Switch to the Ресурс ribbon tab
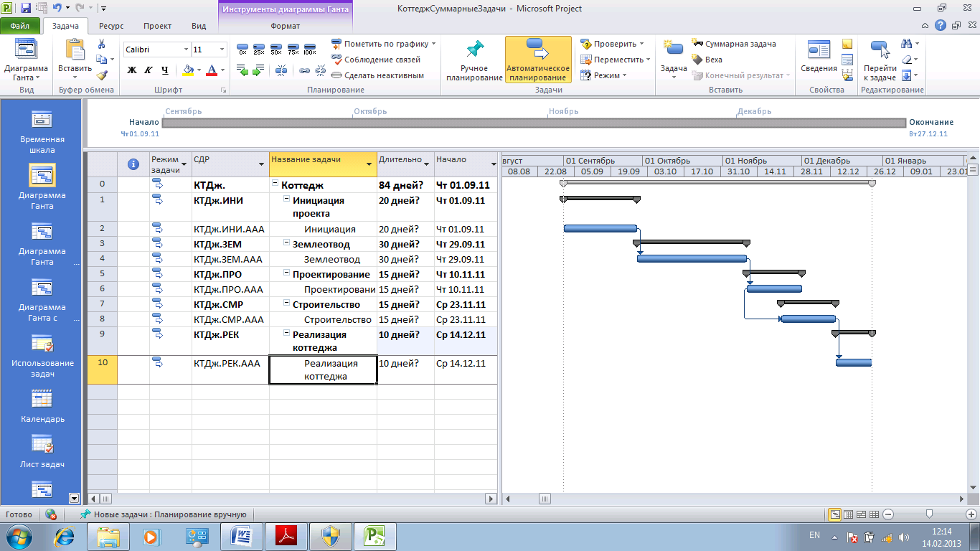Viewport: 980px width, 551px height. pos(111,26)
